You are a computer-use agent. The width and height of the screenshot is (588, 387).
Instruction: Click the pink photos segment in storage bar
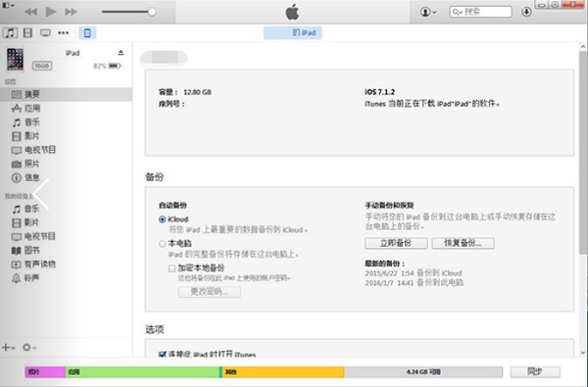45,372
